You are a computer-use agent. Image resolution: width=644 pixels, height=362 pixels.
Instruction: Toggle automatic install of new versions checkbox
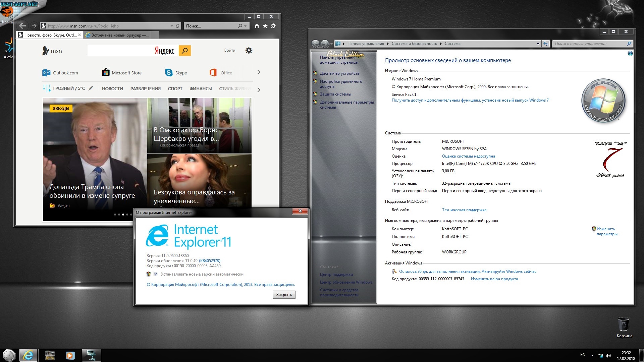(x=156, y=274)
